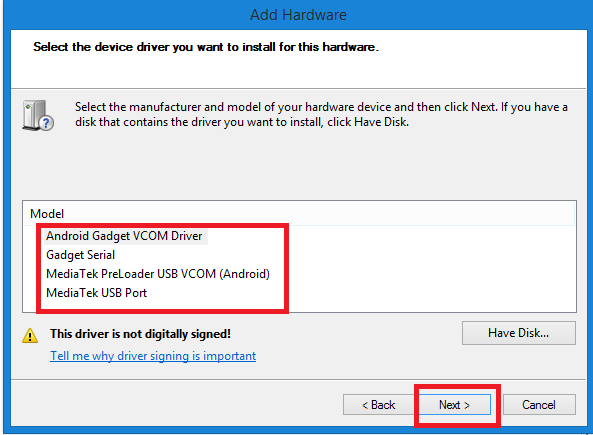Click the manufacturer and model instruction text
Viewport: 593px width, 435px height.
click(x=321, y=115)
